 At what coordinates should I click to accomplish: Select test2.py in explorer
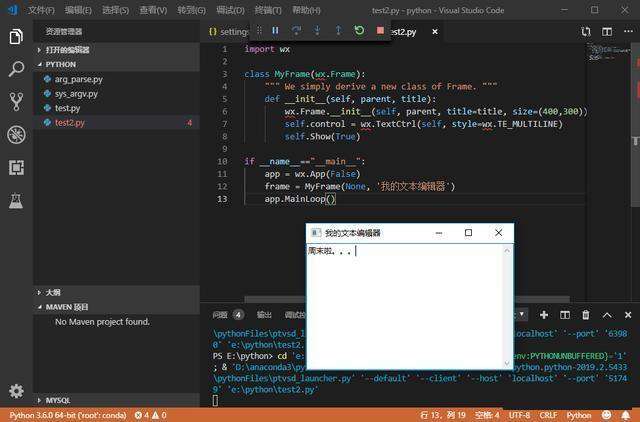coord(117,122)
